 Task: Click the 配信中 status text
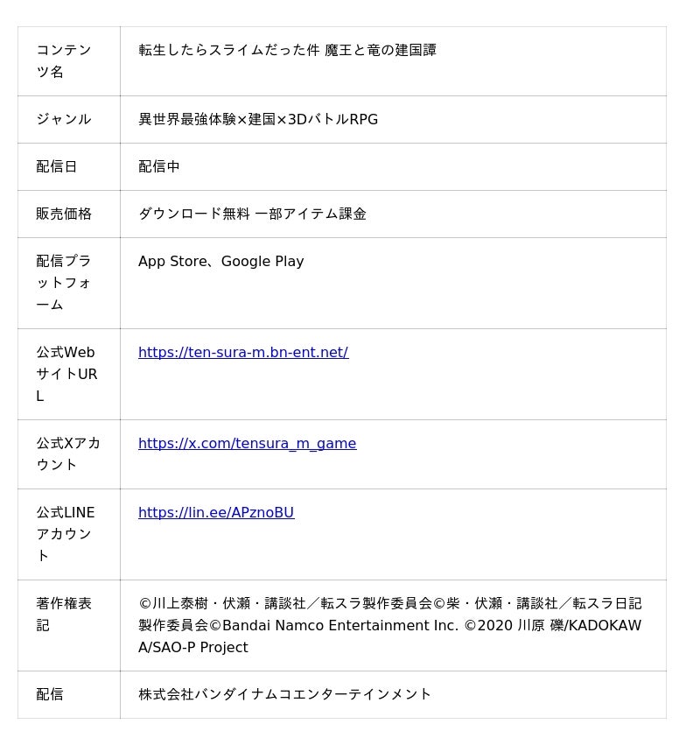pyautogui.click(x=159, y=166)
